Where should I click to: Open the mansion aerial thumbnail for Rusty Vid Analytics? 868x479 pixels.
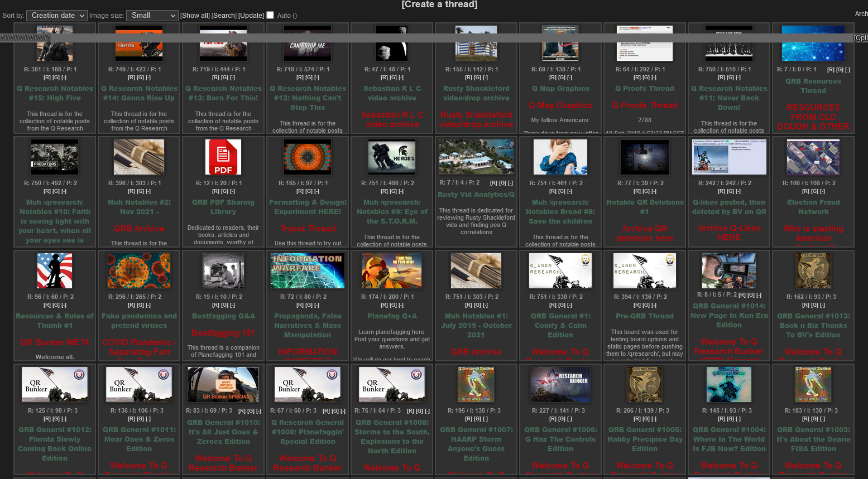click(x=476, y=157)
